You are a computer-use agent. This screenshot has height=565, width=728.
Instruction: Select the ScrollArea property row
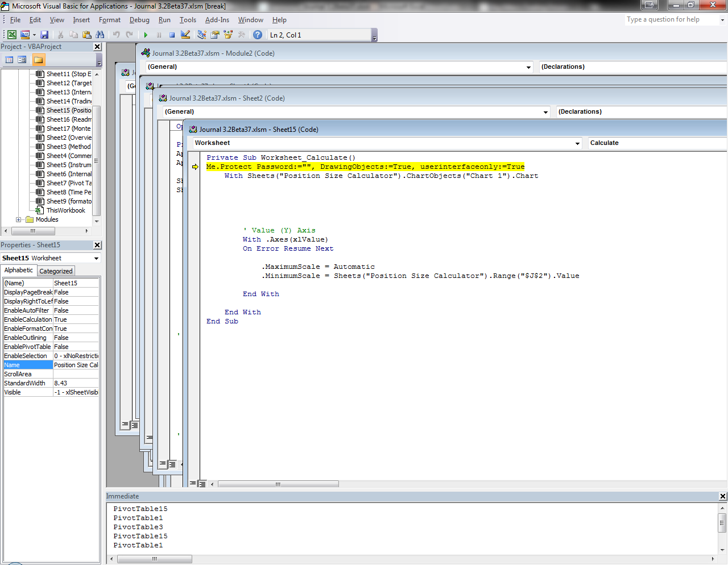(51, 374)
